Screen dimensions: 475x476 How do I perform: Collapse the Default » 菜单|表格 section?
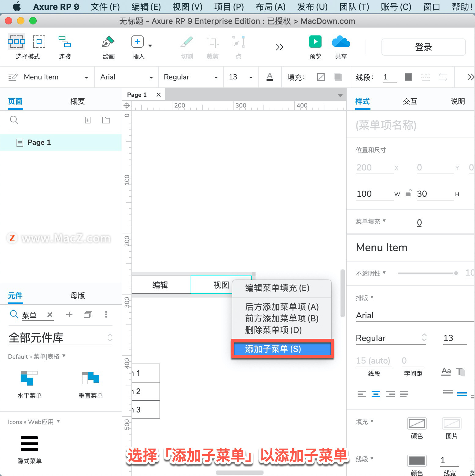point(64,356)
